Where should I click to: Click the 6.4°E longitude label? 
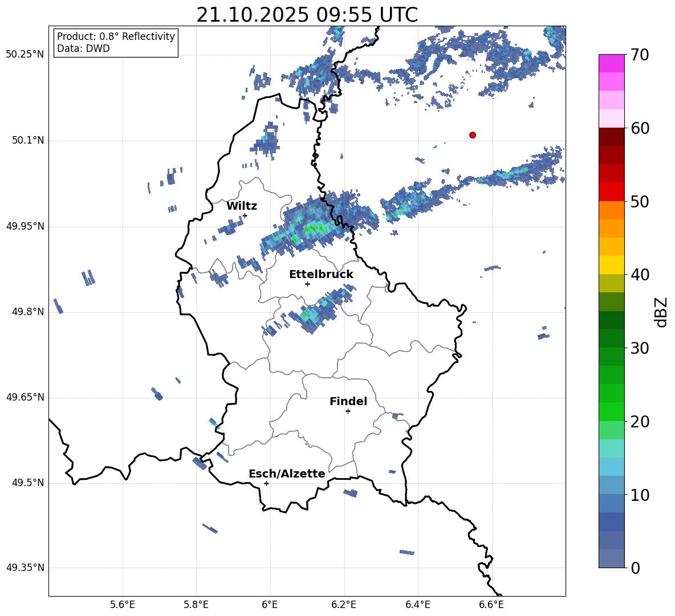tap(417, 605)
